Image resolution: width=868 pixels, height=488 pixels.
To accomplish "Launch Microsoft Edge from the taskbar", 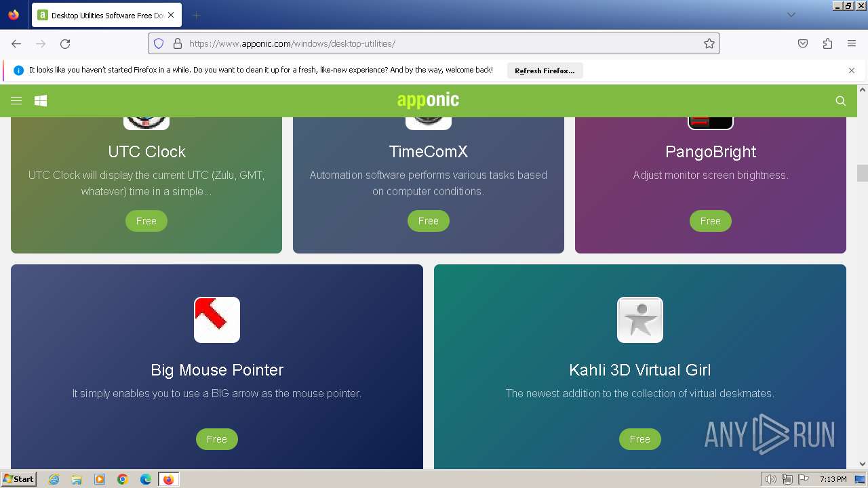I will pyautogui.click(x=146, y=479).
